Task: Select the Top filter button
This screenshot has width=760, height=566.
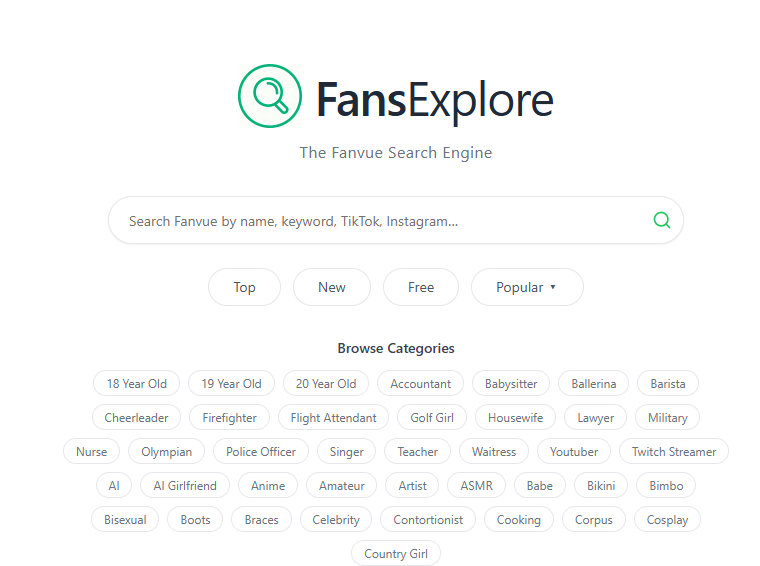Action: click(x=244, y=287)
